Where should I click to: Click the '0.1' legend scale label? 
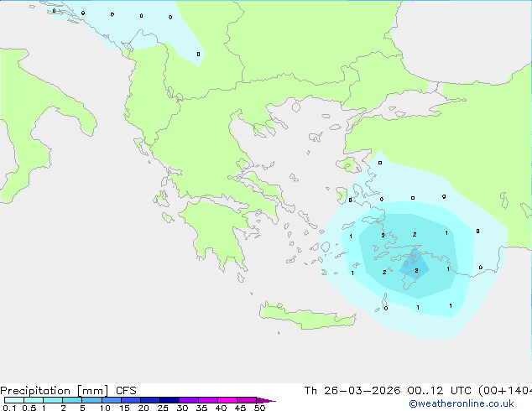[9, 408]
